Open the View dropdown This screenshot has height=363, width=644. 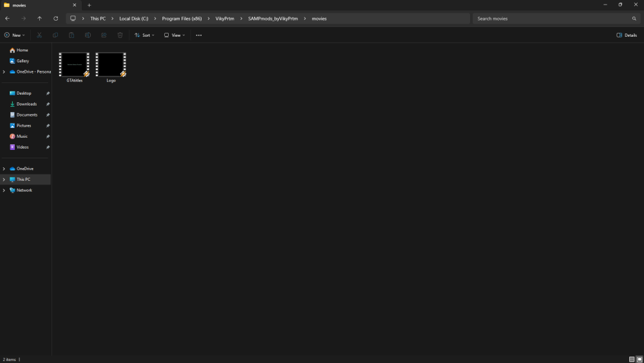point(175,35)
